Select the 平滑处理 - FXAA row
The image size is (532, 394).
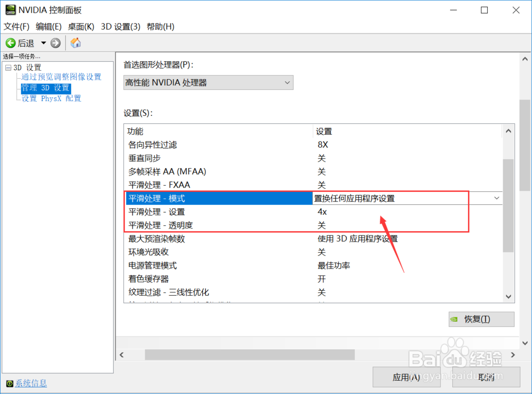click(313, 185)
